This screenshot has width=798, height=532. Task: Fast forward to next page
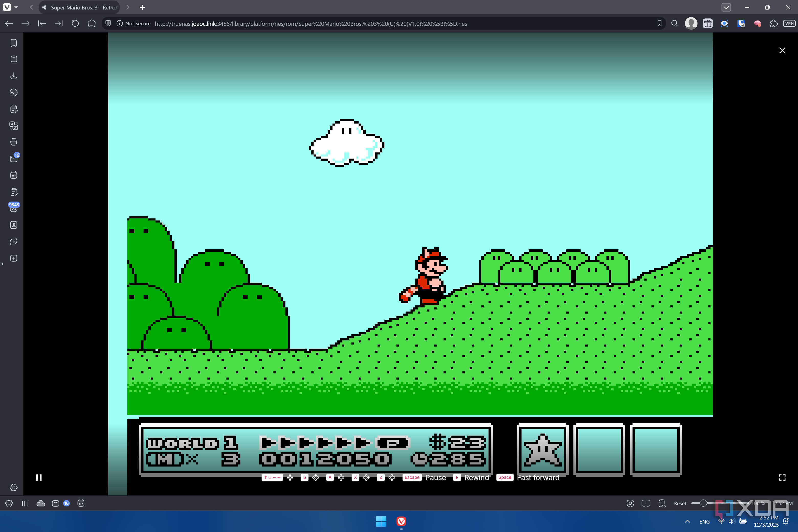click(x=59, y=24)
